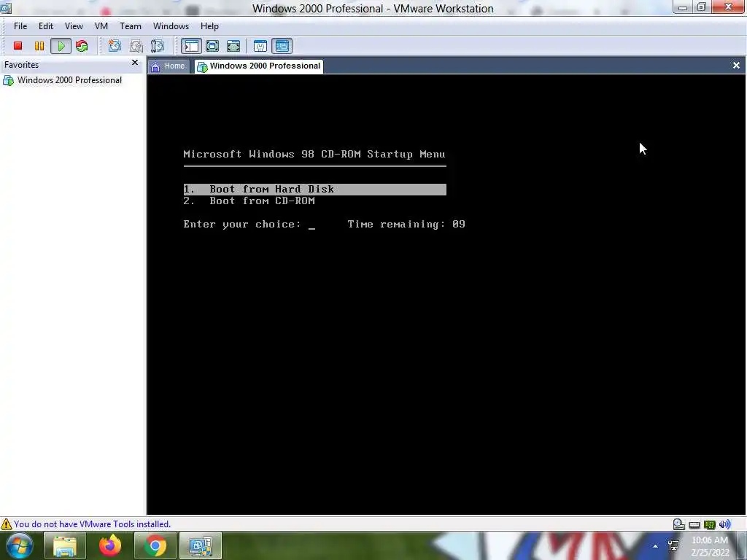The image size is (747, 560).
Task: Click the Revert to snapshot toolbar icon
Action: point(136,46)
